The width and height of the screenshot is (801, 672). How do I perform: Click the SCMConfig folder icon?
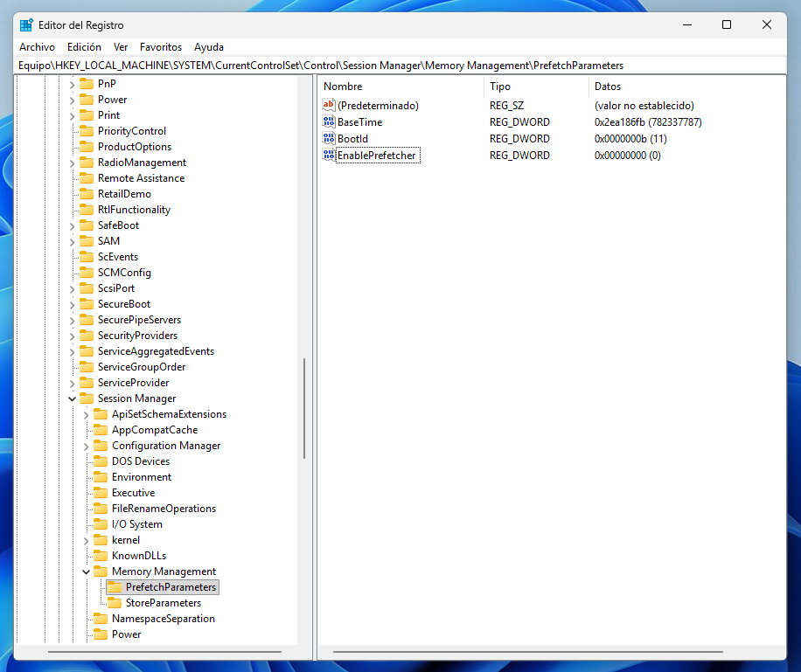pos(87,273)
